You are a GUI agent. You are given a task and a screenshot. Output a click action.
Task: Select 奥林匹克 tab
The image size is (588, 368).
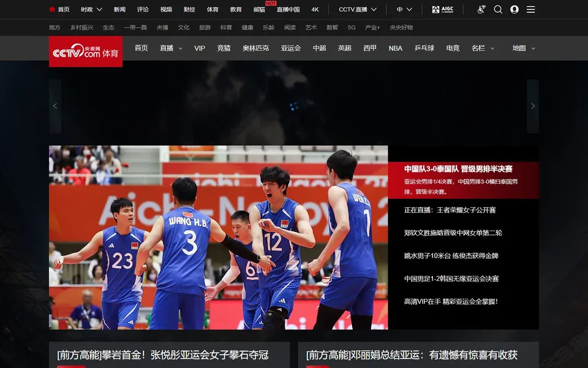point(256,48)
